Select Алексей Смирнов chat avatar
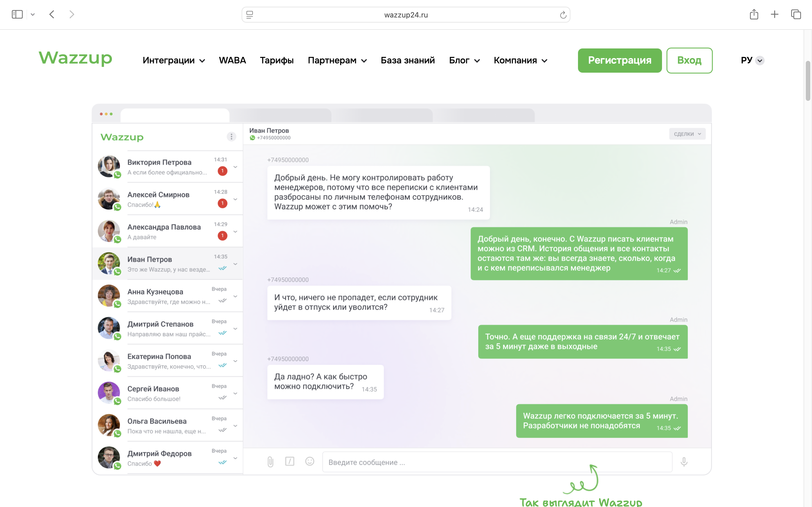The height and width of the screenshot is (507, 812). [109, 199]
